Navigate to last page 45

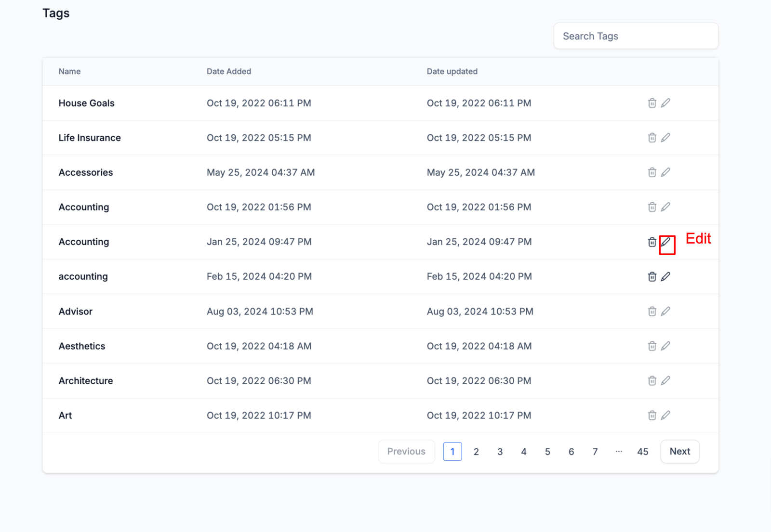[x=642, y=452]
